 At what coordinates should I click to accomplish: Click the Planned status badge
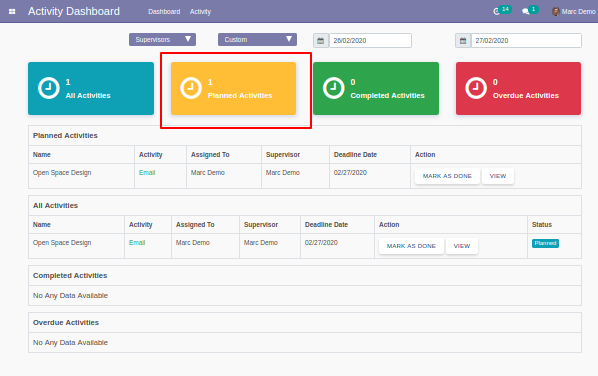click(x=545, y=243)
